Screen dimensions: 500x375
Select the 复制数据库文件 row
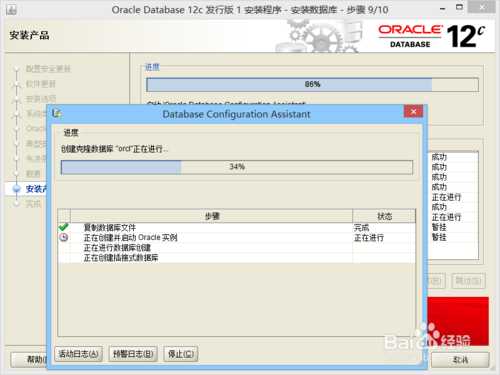237,228
